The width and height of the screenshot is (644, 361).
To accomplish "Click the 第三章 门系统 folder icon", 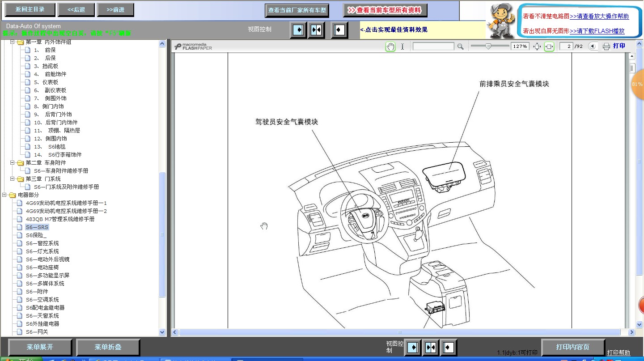I will point(20,179).
